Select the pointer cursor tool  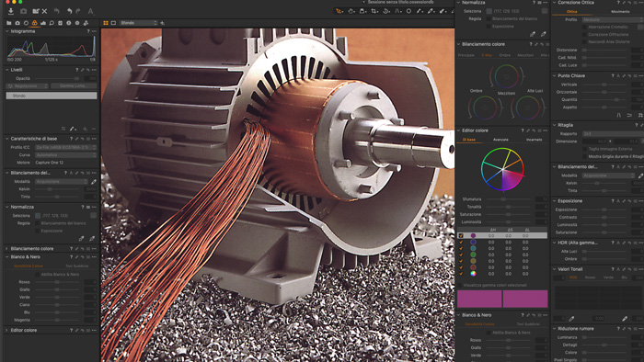coord(339,11)
